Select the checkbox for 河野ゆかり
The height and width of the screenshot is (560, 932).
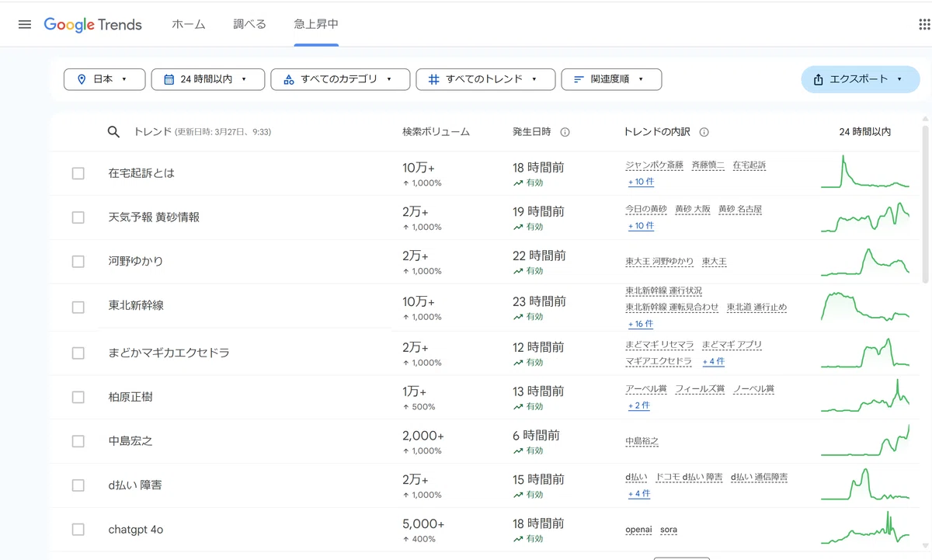pyautogui.click(x=78, y=262)
